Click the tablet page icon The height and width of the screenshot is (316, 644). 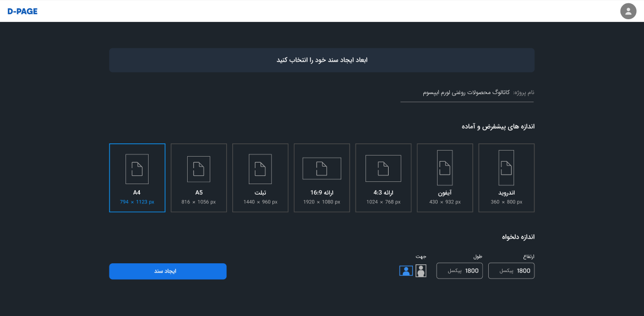(260, 169)
